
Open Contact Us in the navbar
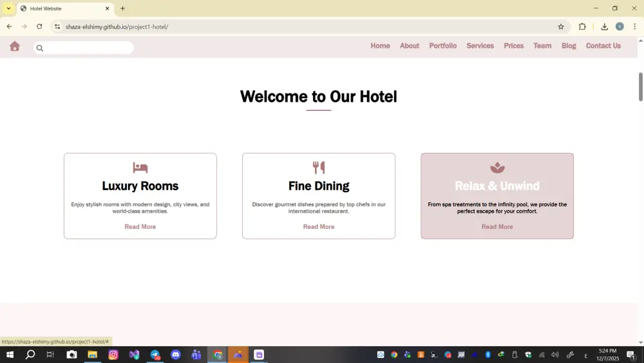coord(603,46)
